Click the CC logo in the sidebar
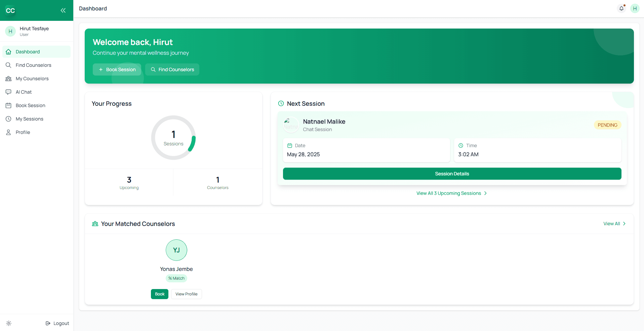 click(x=10, y=10)
